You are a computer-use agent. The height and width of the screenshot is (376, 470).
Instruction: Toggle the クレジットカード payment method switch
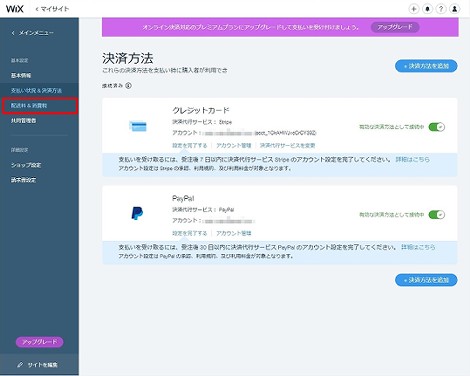coord(437,127)
